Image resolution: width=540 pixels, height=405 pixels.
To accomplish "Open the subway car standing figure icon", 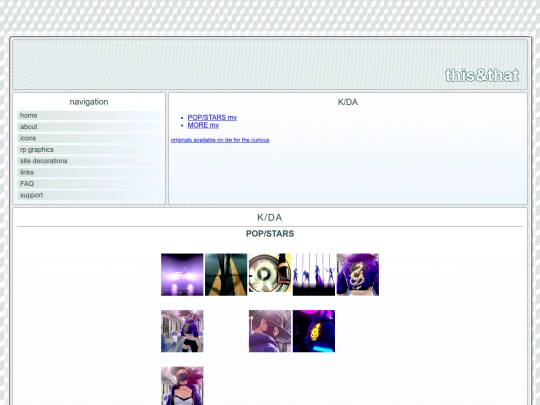I will [x=182, y=331].
